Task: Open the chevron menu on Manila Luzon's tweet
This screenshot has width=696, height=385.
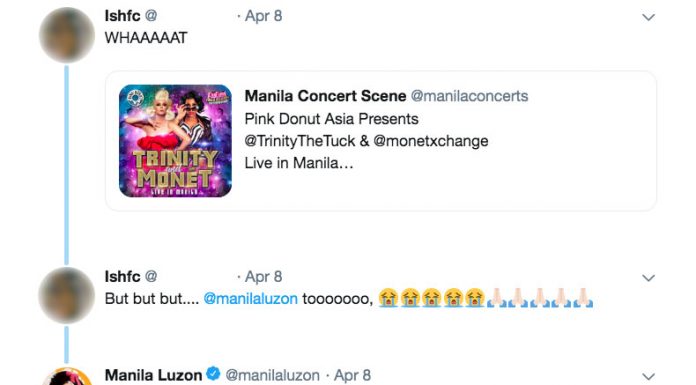Action: 649,377
